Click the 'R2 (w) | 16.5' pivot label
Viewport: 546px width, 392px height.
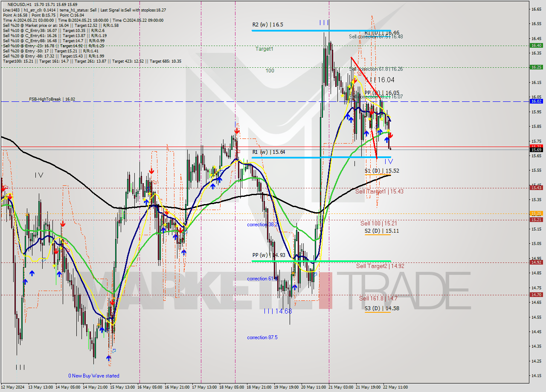pyautogui.click(x=267, y=25)
